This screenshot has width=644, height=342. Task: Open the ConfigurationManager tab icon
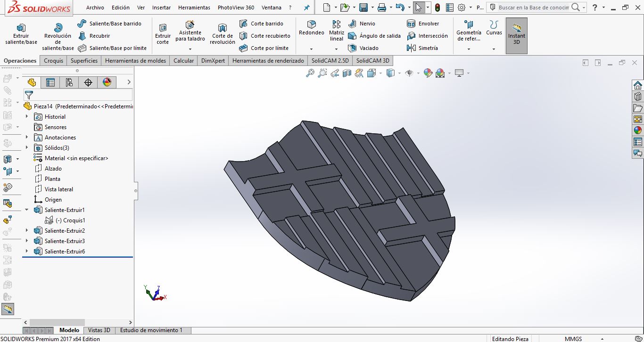(69, 82)
